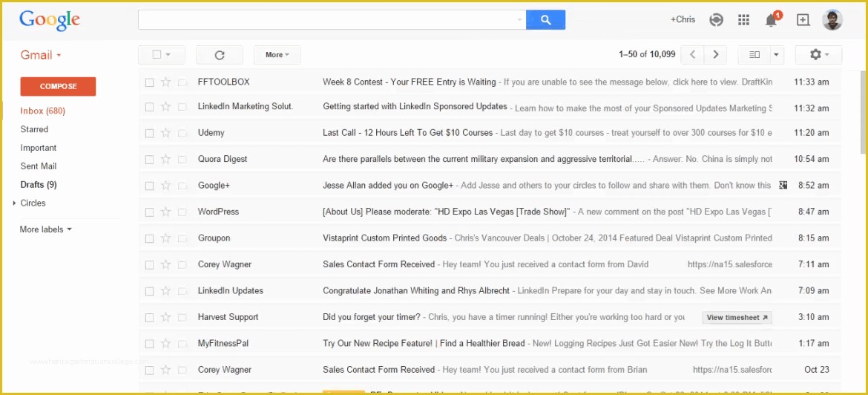Star the Google+ email
This screenshot has height=395, width=868.
tap(165, 186)
